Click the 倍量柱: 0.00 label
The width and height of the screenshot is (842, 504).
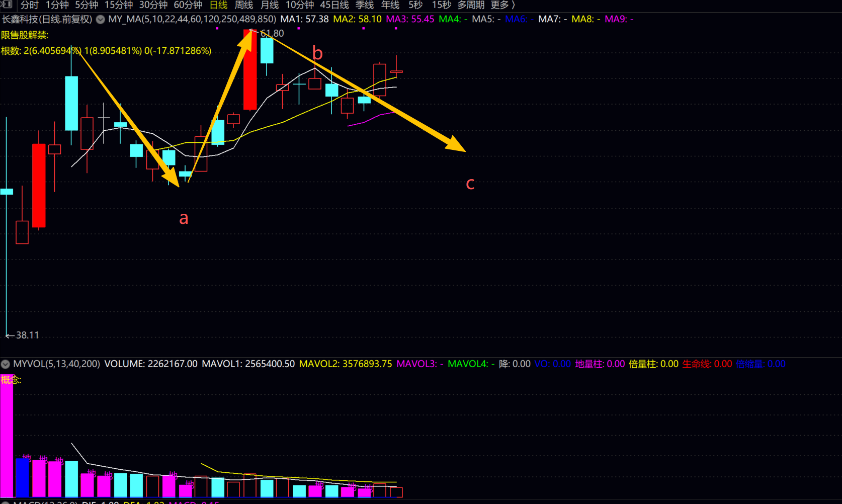click(x=653, y=364)
